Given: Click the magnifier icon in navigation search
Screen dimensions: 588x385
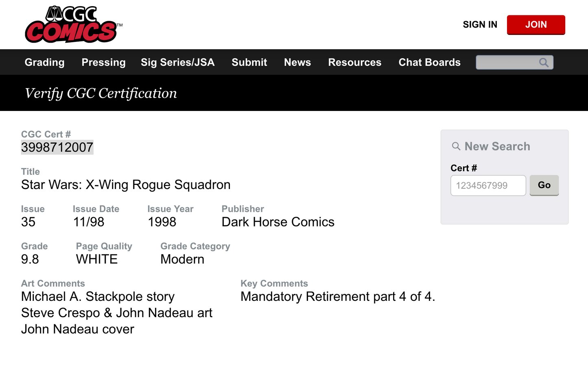Looking at the screenshot, I should pos(544,63).
